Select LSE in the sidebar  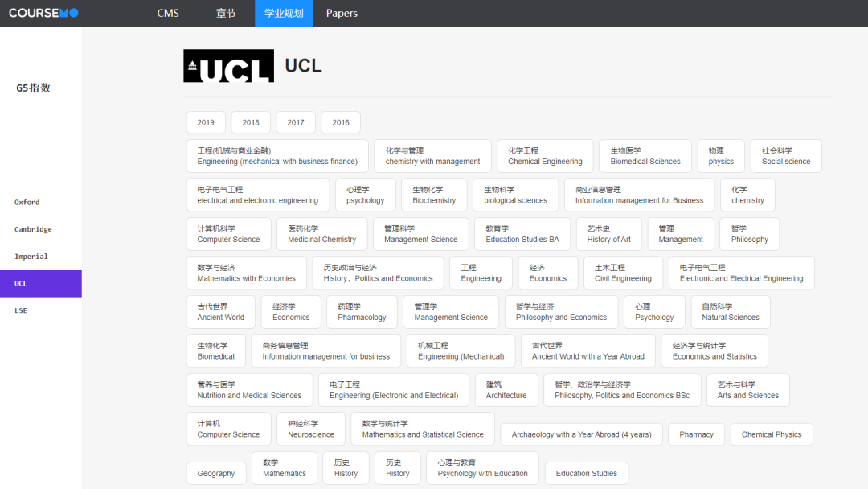[x=41, y=310]
